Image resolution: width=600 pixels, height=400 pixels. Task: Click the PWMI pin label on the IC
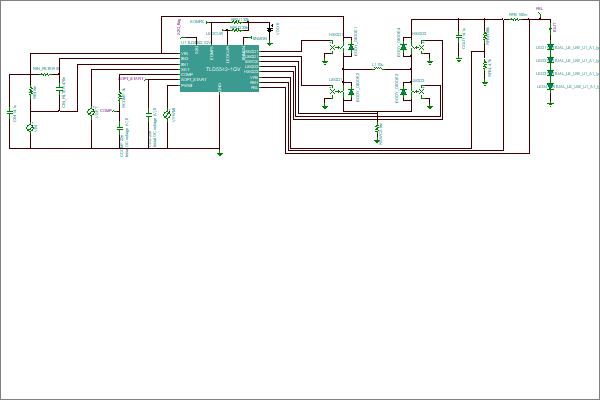click(x=187, y=86)
